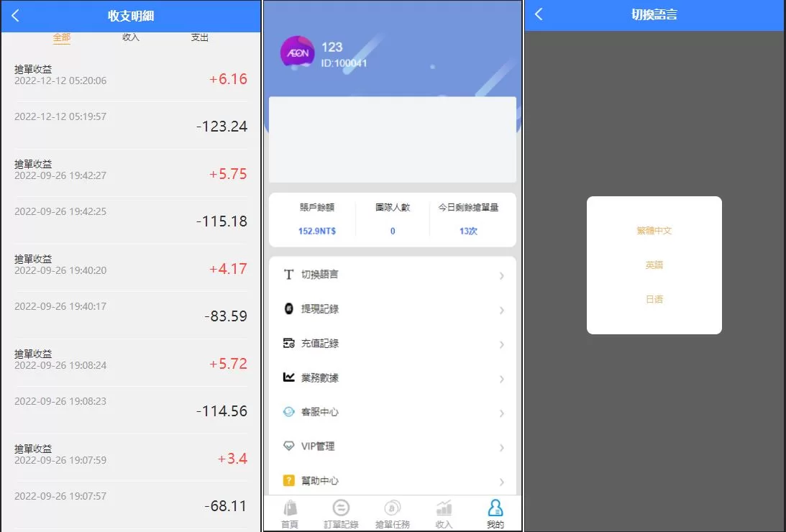Viewport: 786px width, 532px height.
Task: Open the 切換語言 menu entry
Action: pyautogui.click(x=393, y=275)
